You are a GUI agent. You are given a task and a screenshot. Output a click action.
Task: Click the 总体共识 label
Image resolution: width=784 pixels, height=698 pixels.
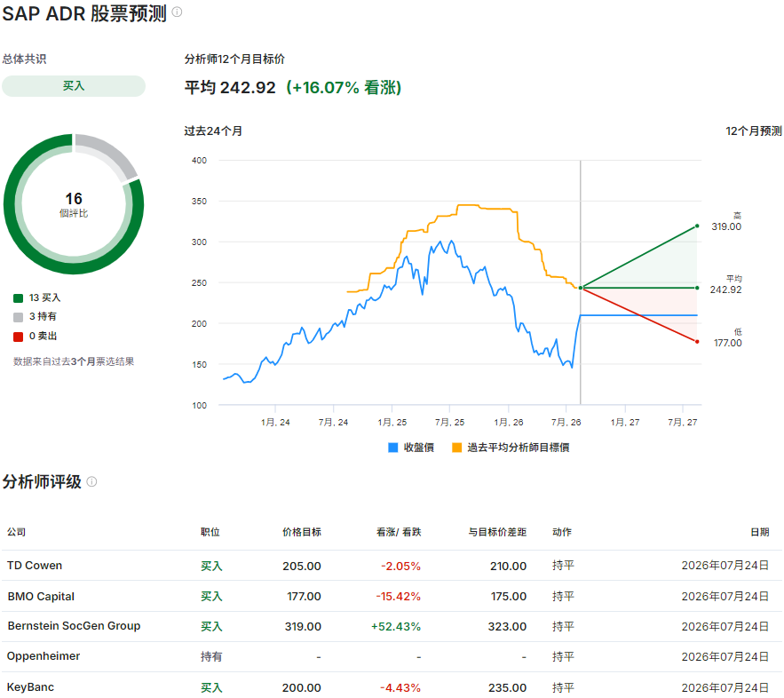click(x=24, y=59)
